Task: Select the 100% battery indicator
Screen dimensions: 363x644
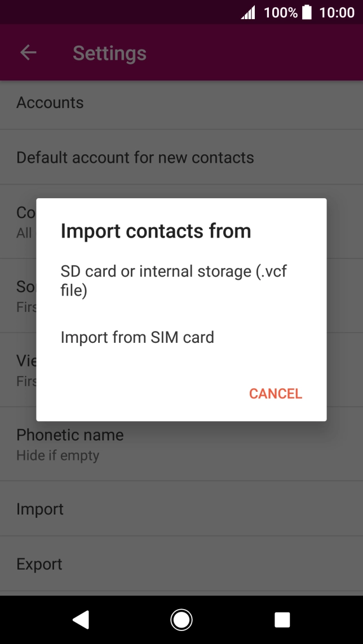Action: tap(281, 12)
